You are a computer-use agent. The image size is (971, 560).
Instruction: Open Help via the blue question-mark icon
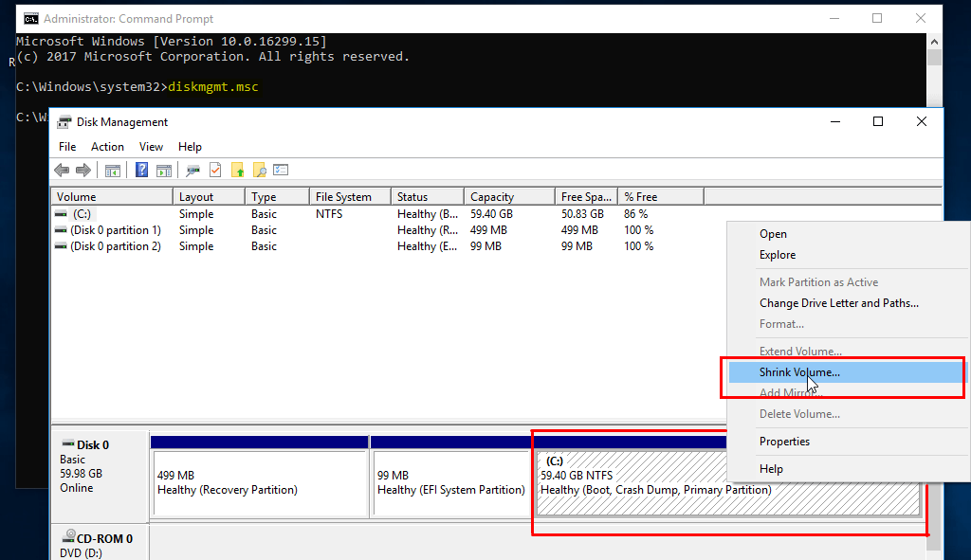142,170
